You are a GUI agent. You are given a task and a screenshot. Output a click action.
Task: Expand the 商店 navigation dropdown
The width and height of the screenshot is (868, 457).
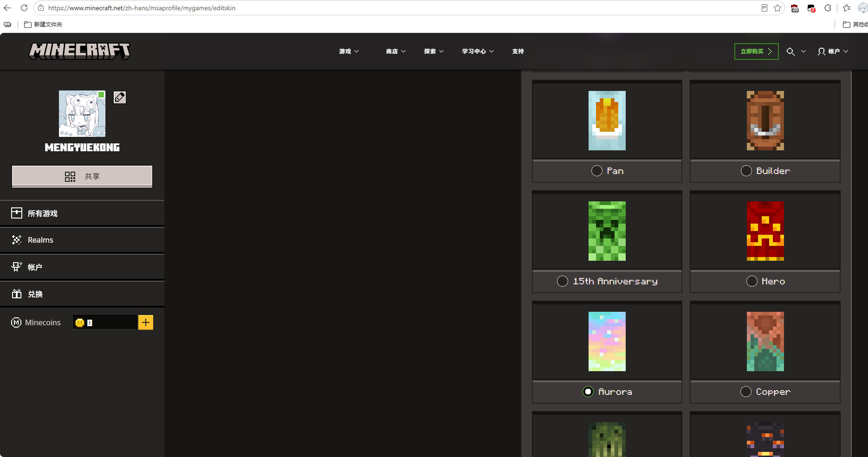click(396, 51)
